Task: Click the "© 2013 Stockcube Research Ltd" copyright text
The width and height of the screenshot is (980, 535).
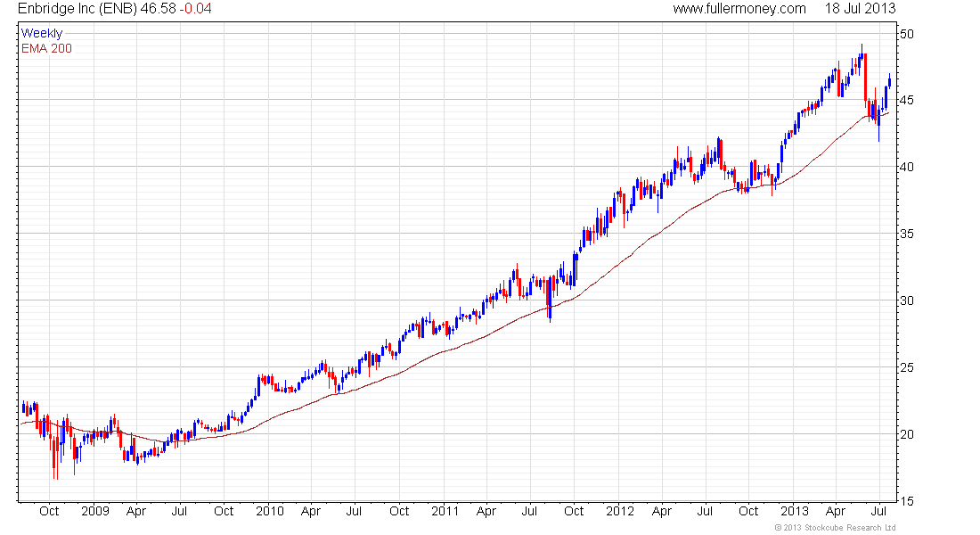Action: [x=835, y=528]
